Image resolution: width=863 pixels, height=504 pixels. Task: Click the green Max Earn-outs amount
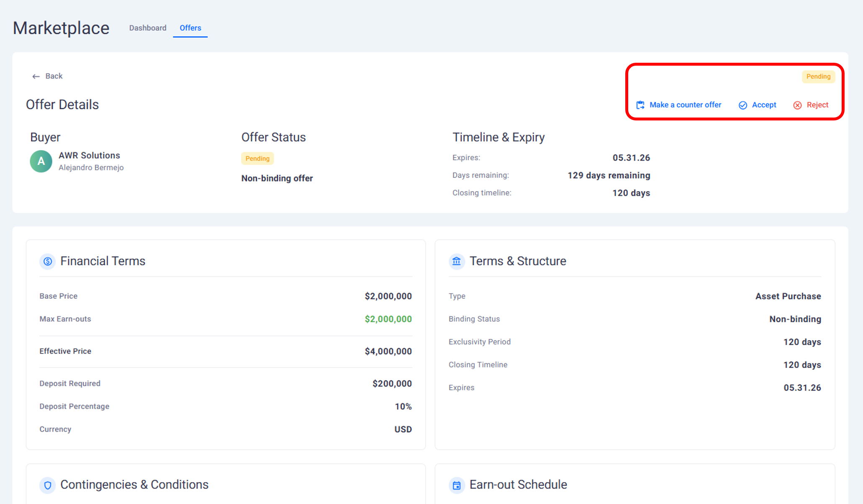pos(388,319)
